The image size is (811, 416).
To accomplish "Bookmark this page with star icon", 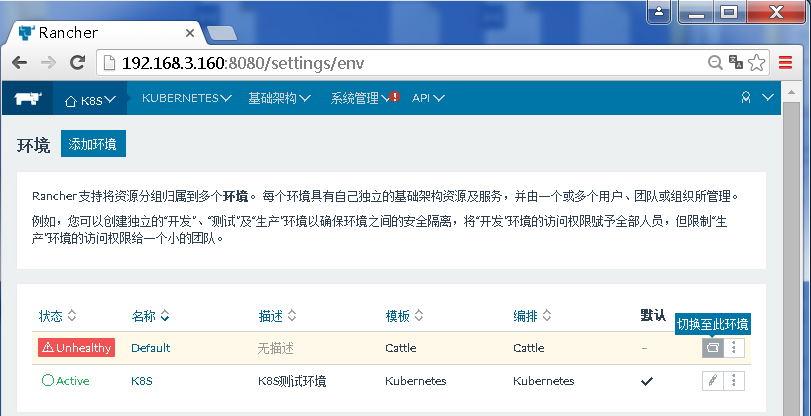I will (757, 63).
